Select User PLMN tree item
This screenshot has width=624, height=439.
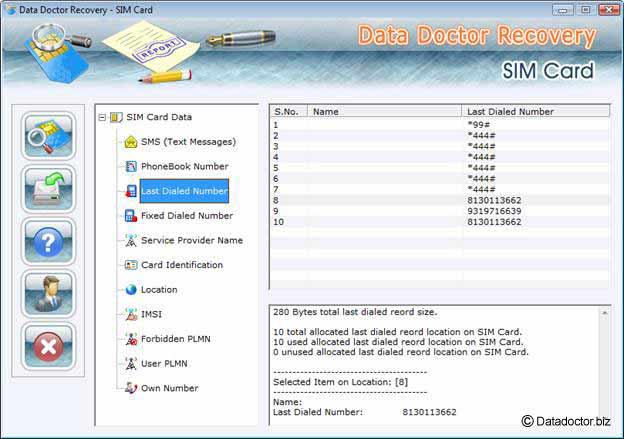coord(164,364)
